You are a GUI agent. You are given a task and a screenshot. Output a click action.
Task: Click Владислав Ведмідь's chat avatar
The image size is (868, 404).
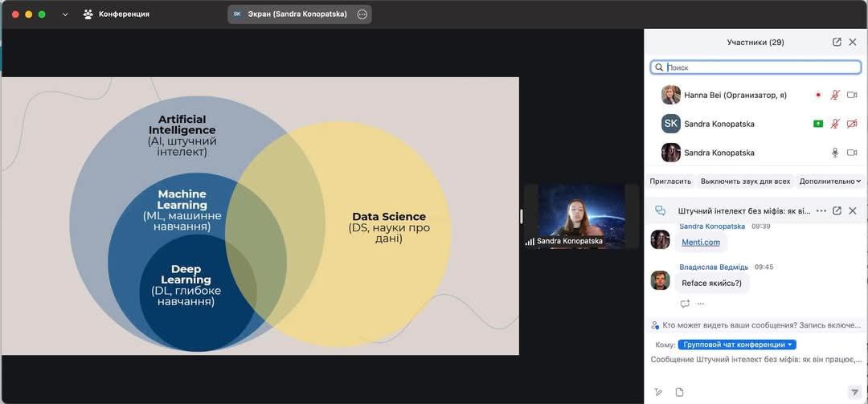click(660, 280)
